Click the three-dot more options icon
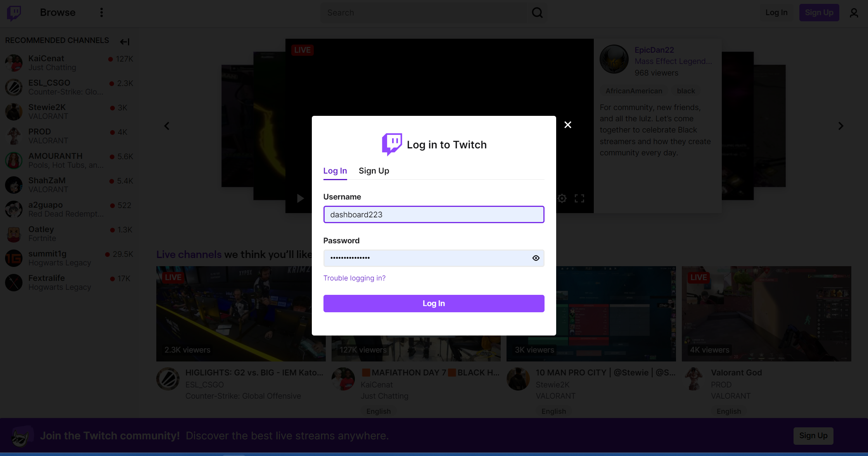This screenshot has width=868, height=456. pos(102,13)
